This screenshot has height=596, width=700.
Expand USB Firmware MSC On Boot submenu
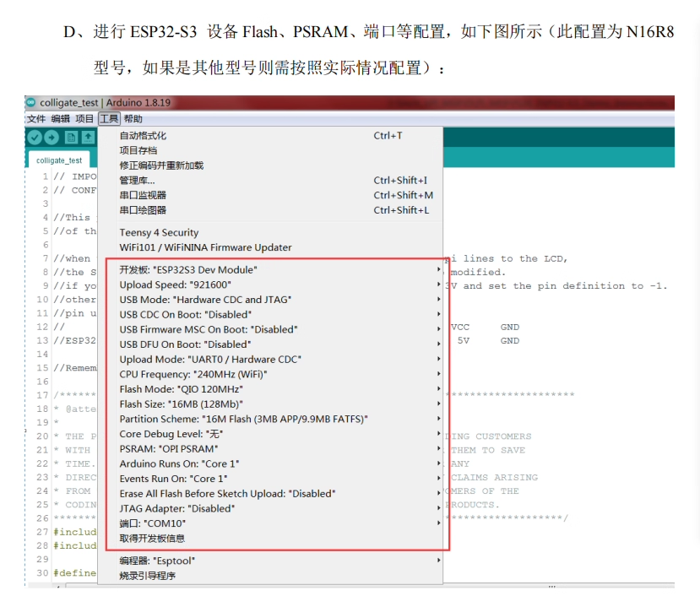[270, 329]
